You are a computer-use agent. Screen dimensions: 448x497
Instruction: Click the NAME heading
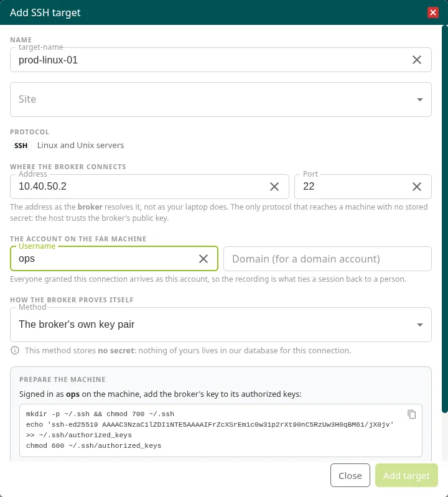(x=21, y=40)
